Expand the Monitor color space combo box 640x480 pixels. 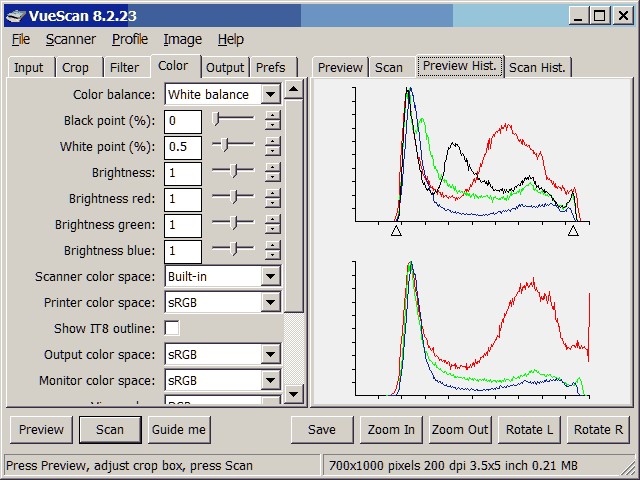pos(270,380)
